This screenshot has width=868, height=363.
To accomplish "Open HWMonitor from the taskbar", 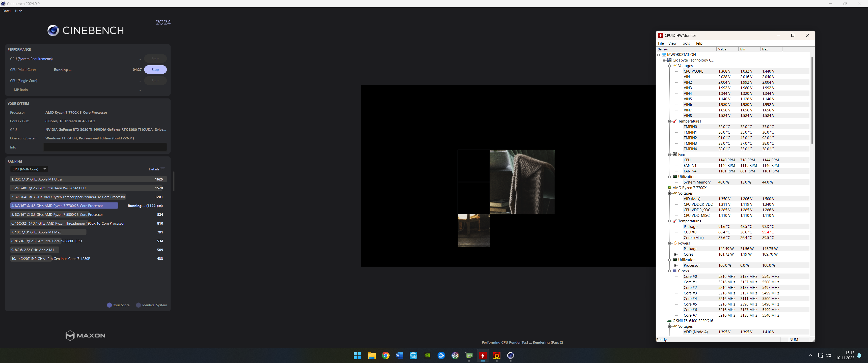I will tap(482, 355).
